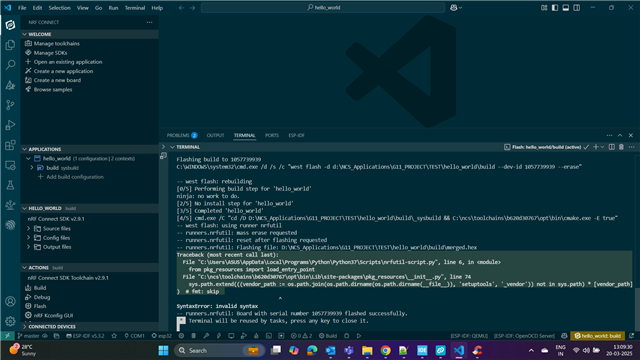The height and width of the screenshot is (360, 640).
Task: Create a new terminal with plus icon
Action: point(596,147)
